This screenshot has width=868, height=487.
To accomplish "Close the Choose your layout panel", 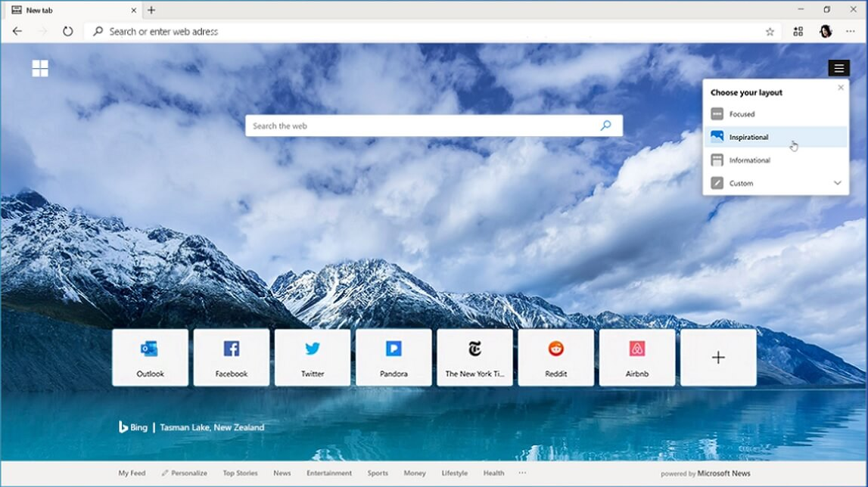I will tap(841, 88).
